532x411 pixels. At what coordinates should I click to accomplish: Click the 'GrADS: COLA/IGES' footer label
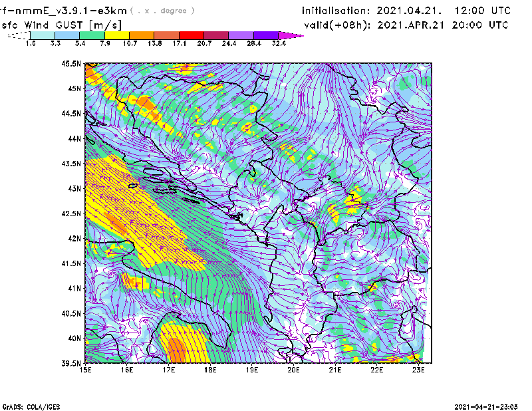(x=31, y=407)
